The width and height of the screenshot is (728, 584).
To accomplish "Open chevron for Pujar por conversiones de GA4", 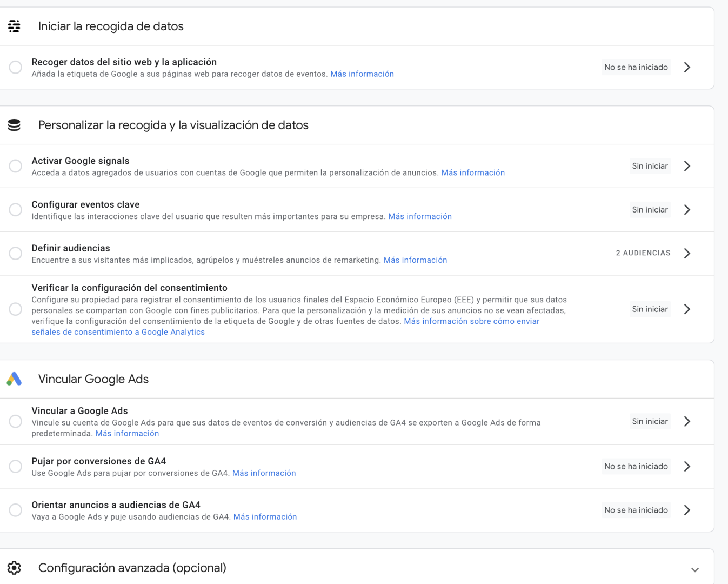I will (687, 466).
